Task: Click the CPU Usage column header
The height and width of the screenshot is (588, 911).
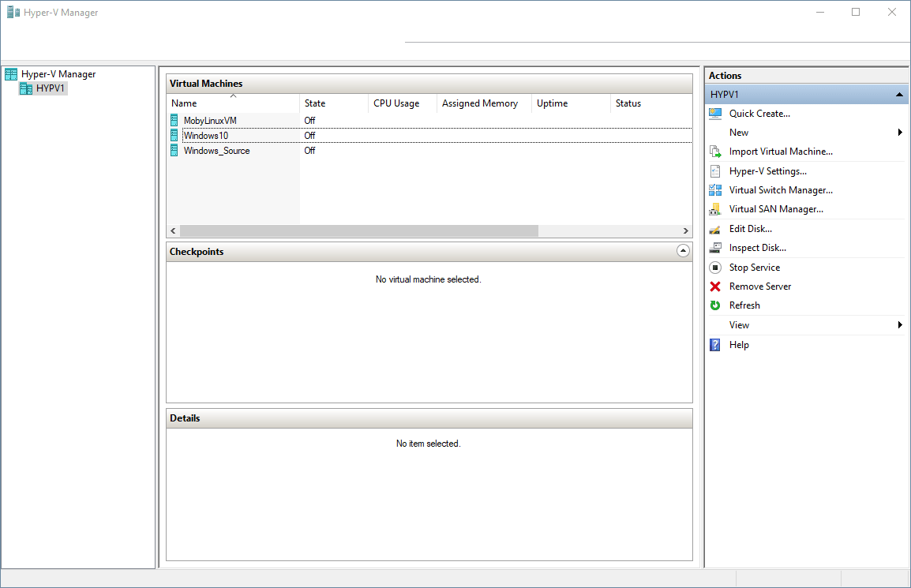Action: pos(402,103)
